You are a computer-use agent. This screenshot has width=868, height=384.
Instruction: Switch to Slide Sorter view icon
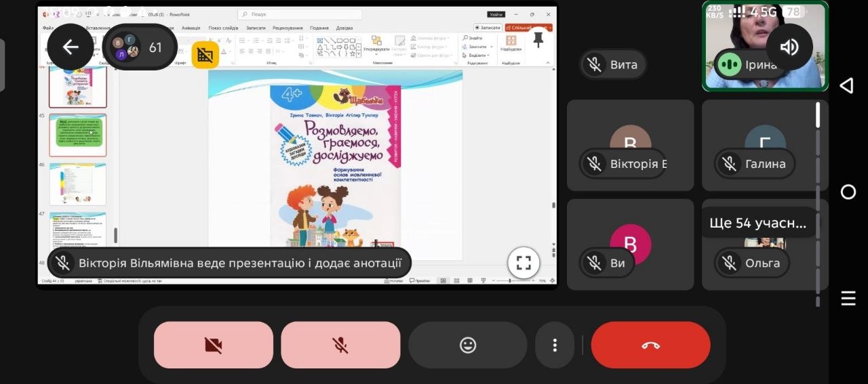coord(456,280)
